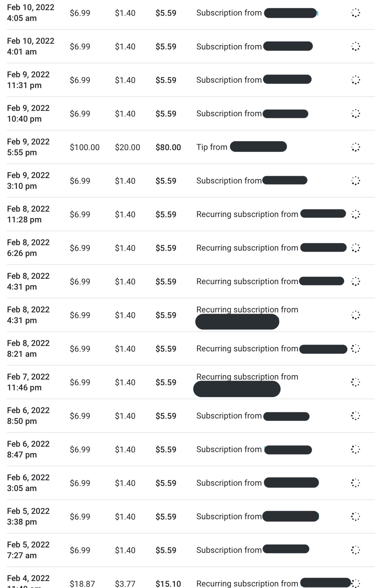This screenshot has height=588, width=375.
Task: Click pending icon for Feb 9 3:10 pm subscription
Action: coord(356,181)
